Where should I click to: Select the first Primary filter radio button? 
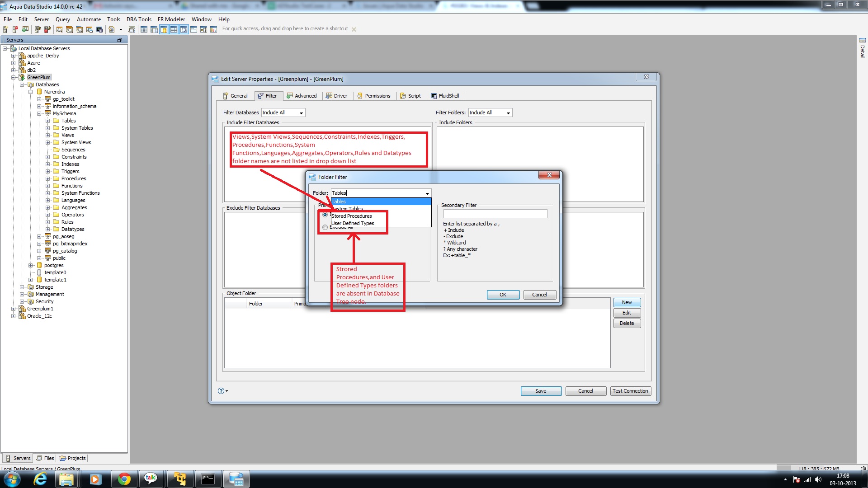(325, 215)
